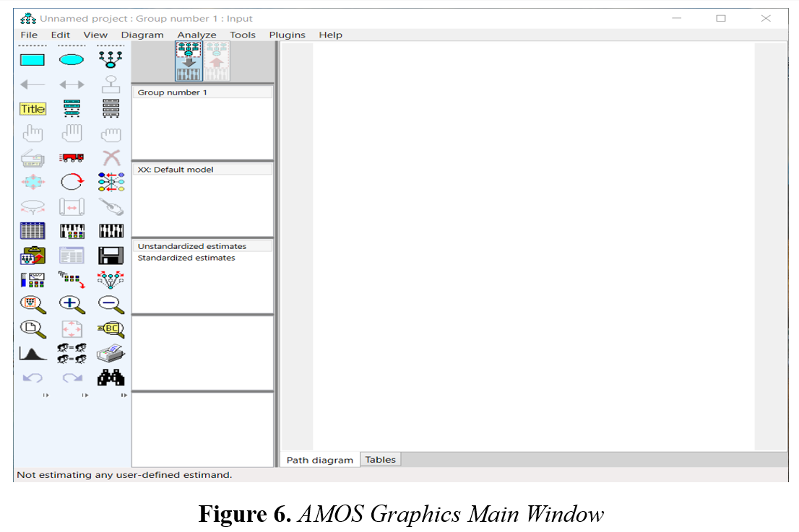Select the draw latent variable indicator tool
The height and width of the screenshot is (532, 799).
tap(111, 60)
